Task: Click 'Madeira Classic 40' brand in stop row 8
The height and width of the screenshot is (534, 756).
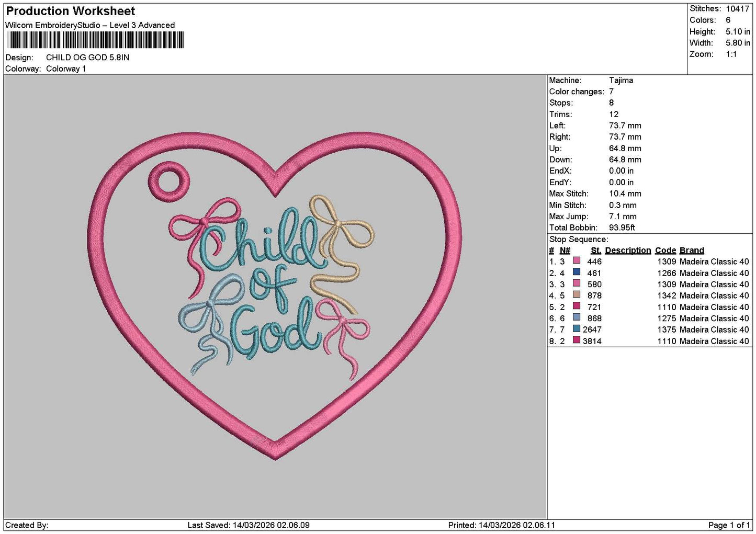Action: pyautogui.click(x=714, y=341)
